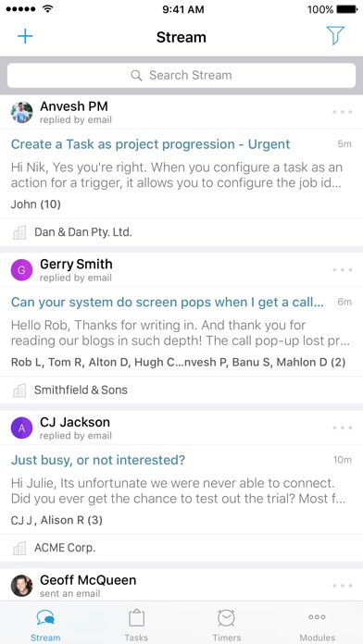The image size is (363, 644).
Task: Open Smithfield & Sons company link
Action: [81, 390]
